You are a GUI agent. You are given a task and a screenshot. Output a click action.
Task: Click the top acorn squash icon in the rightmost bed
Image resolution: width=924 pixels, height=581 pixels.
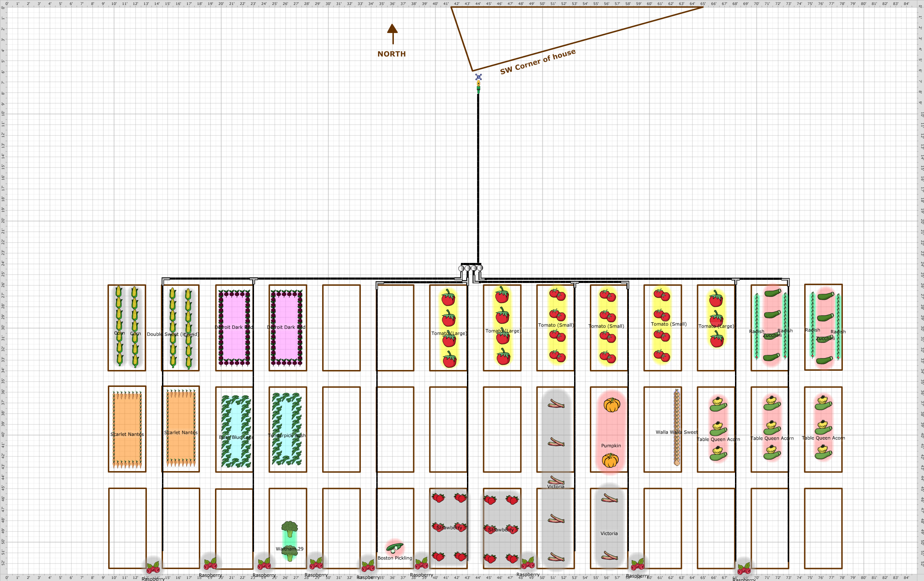click(823, 403)
